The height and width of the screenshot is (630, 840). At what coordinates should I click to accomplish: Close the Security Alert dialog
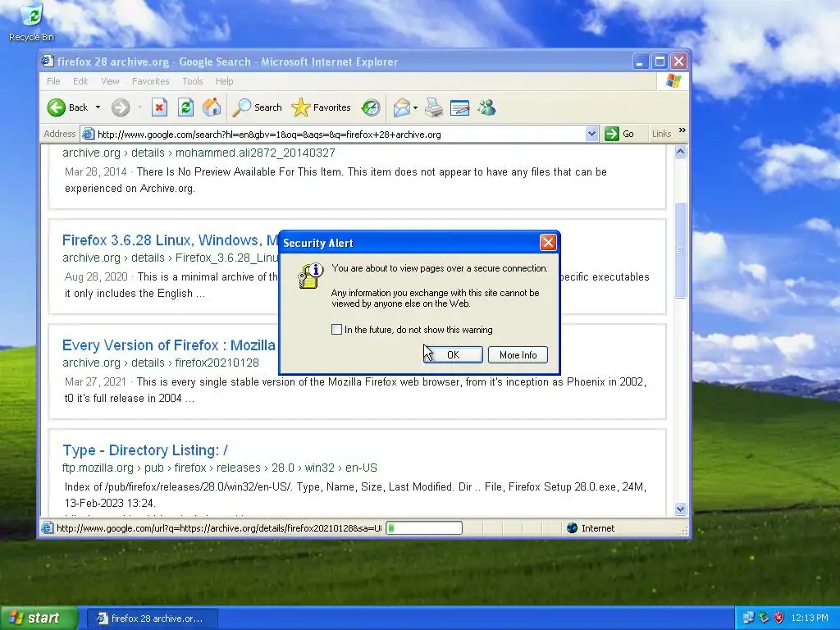click(x=548, y=243)
